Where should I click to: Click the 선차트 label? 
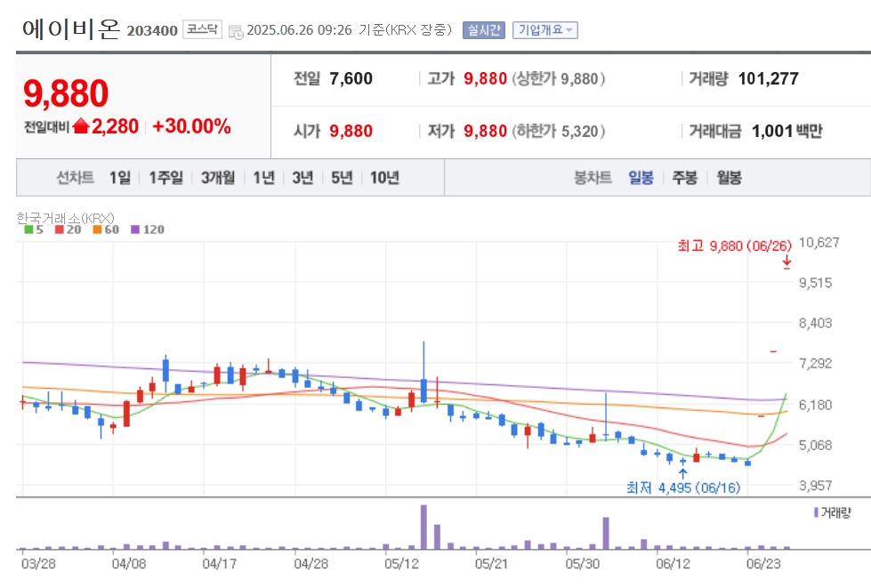click(x=75, y=178)
